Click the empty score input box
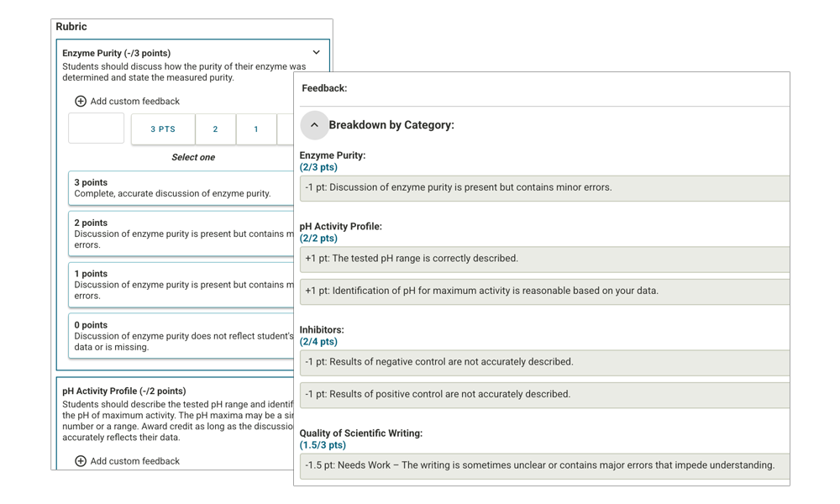 [x=96, y=129]
